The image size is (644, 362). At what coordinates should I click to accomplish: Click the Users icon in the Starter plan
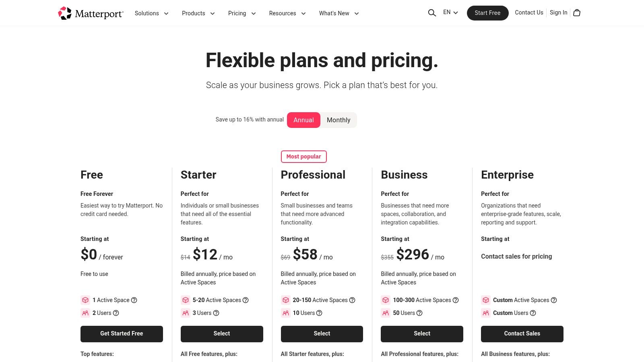[x=186, y=313]
